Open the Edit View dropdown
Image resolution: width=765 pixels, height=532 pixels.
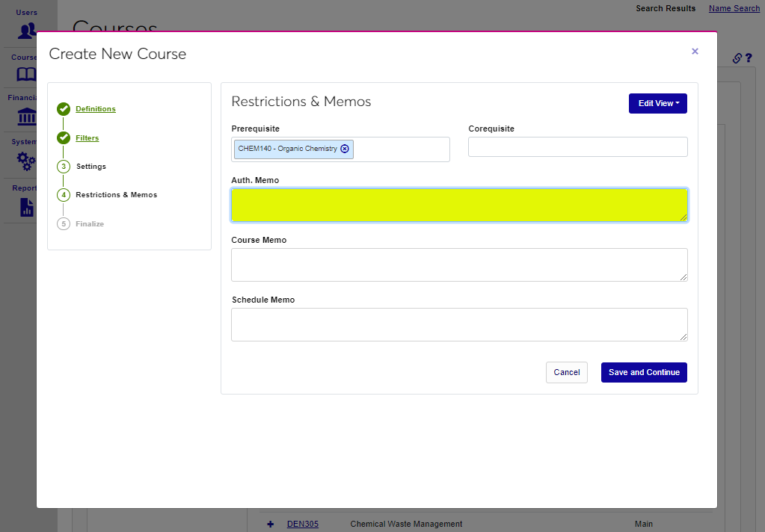pyautogui.click(x=657, y=104)
